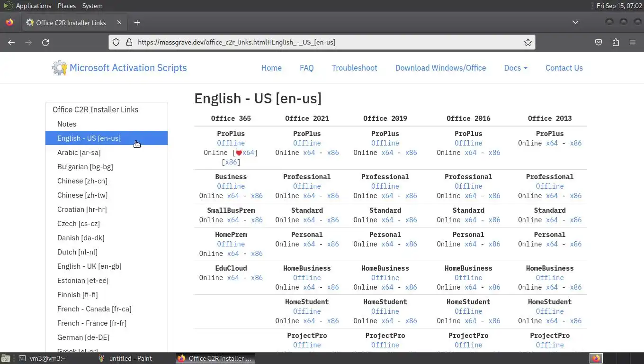Select Czech [cs-cz] in sidebar
The height and width of the screenshot is (364, 644).
pos(107,223)
